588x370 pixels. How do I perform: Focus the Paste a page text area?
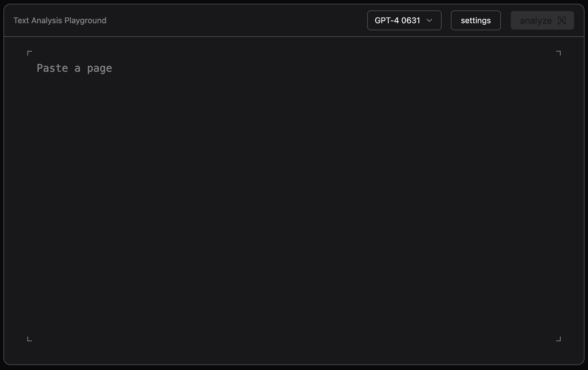point(294,196)
